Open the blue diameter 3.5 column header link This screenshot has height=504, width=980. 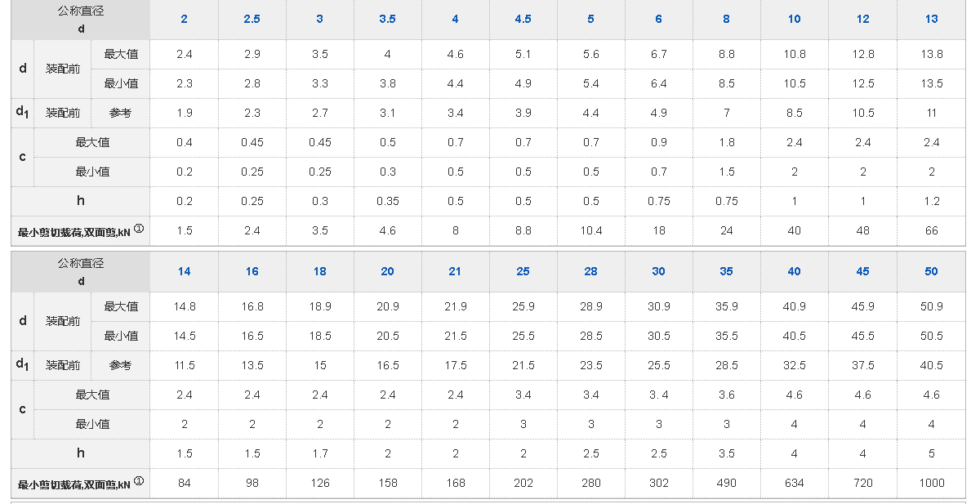click(x=387, y=19)
